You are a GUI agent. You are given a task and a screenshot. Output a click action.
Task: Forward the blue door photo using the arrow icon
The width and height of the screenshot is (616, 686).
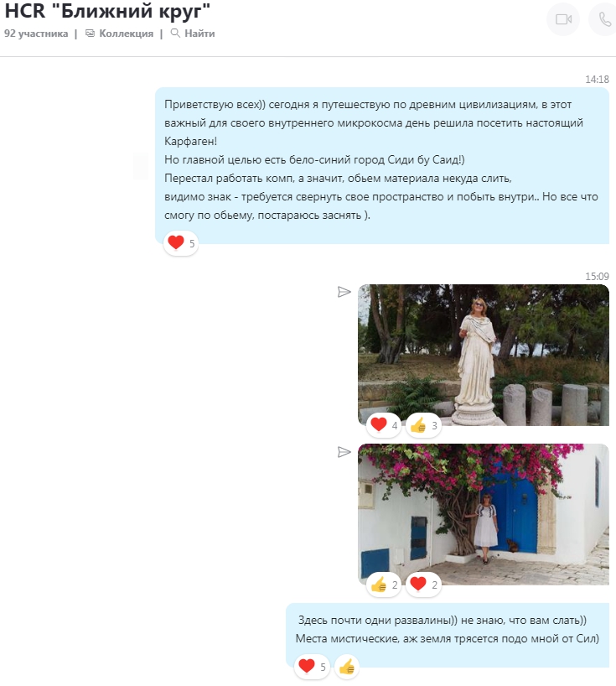[344, 452]
